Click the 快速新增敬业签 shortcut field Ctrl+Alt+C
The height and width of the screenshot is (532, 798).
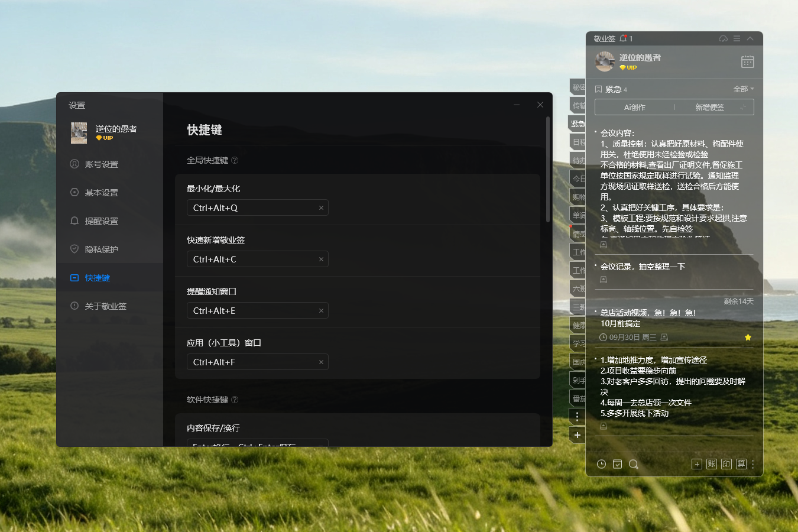[257, 259]
